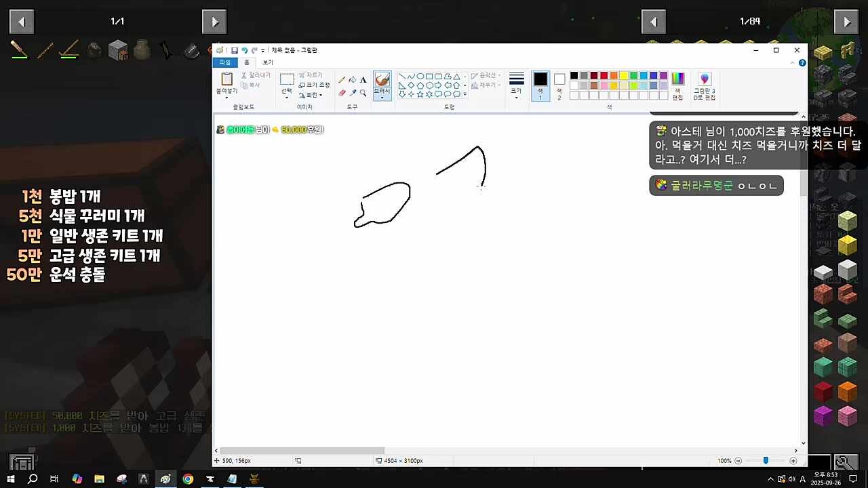
Task: Click the Undo arrow in quick access toolbar
Action: coord(244,51)
